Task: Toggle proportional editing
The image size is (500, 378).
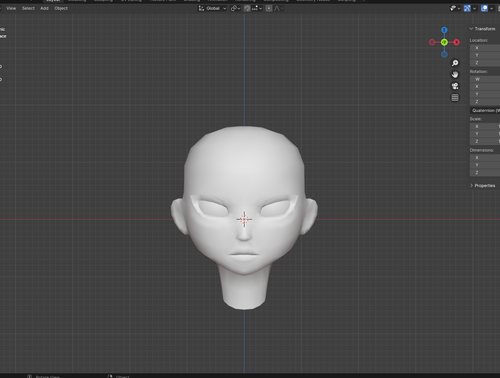Action: (x=269, y=8)
